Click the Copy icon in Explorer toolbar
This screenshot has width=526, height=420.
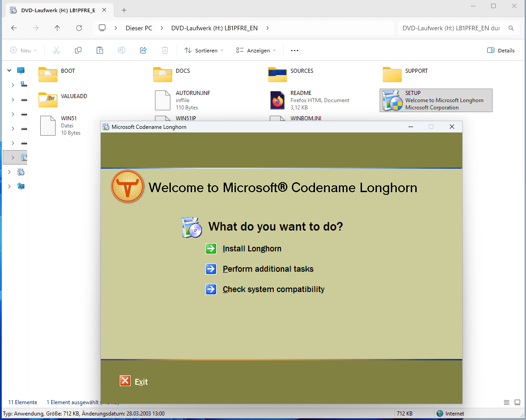78,50
